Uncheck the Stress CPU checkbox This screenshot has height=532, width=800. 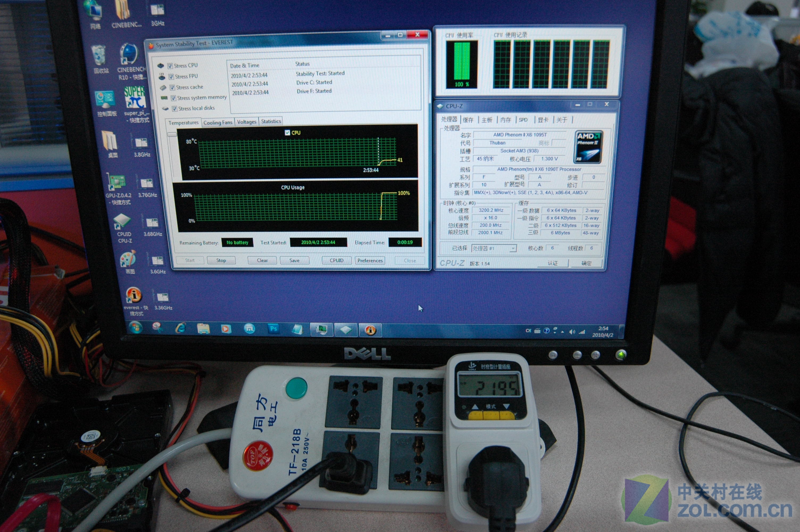170,66
